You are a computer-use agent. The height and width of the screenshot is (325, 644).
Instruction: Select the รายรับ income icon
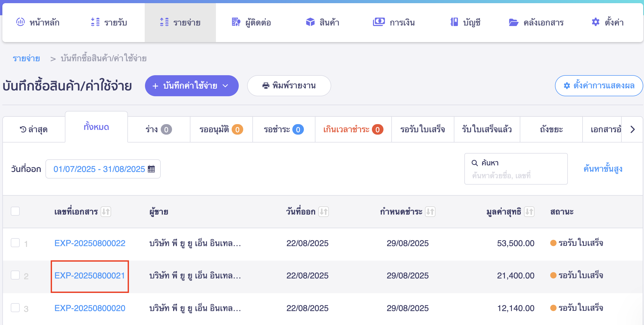(95, 22)
